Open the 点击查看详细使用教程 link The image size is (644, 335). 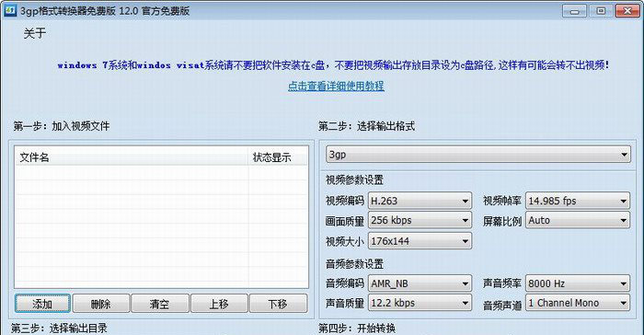(x=336, y=86)
